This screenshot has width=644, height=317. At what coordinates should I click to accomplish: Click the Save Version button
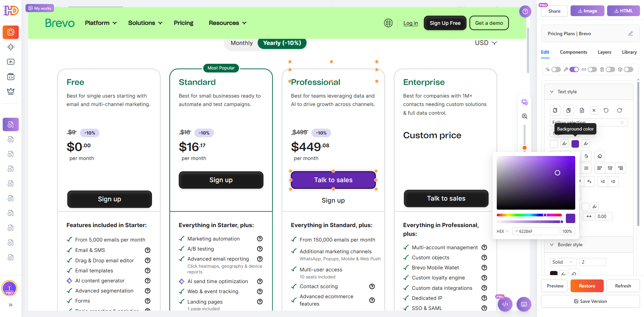coord(590,301)
